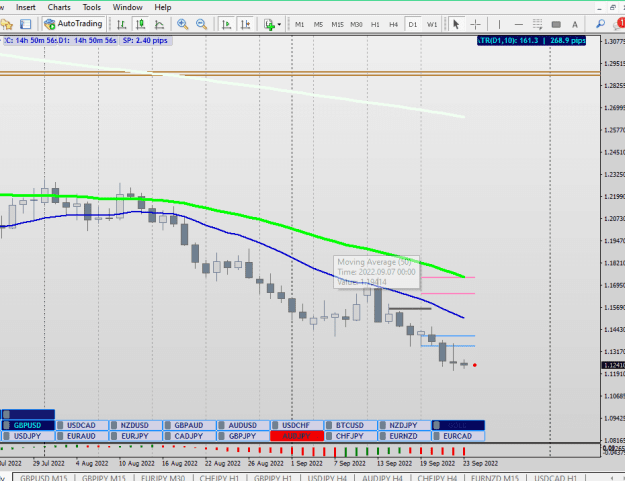Switch to the EURNZD M15 chart tab
The width and height of the screenshot is (625, 481).
(x=495, y=477)
